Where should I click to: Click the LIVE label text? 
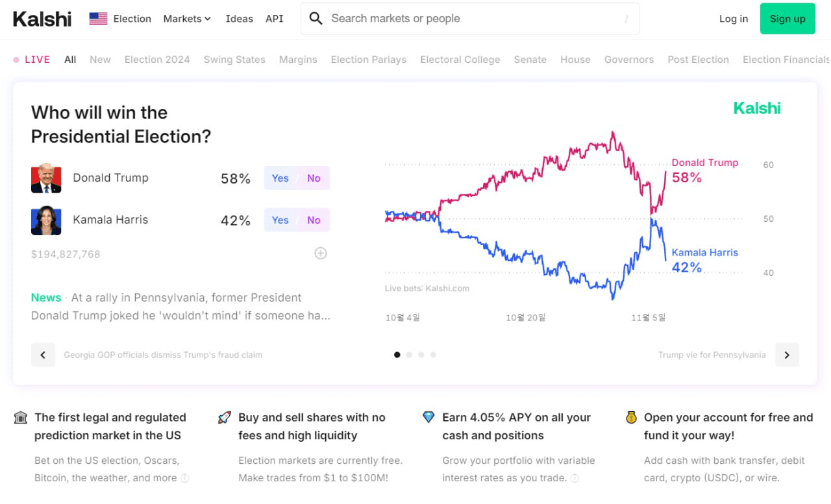37,60
